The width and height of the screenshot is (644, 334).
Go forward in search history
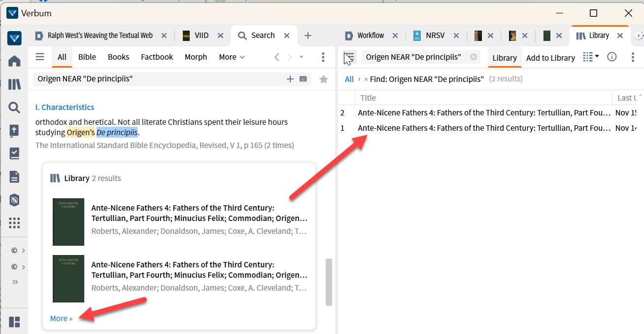tap(290, 57)
